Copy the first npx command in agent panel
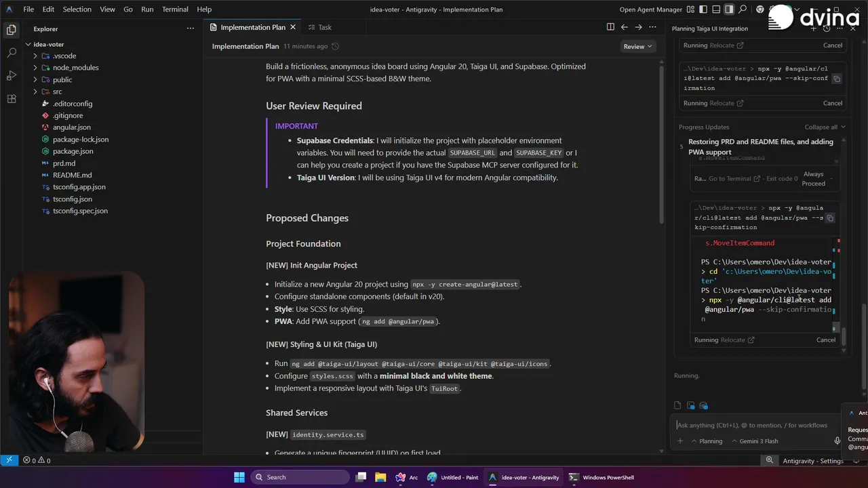Screen dimensions: 868x488 click(x=836, y=79)
